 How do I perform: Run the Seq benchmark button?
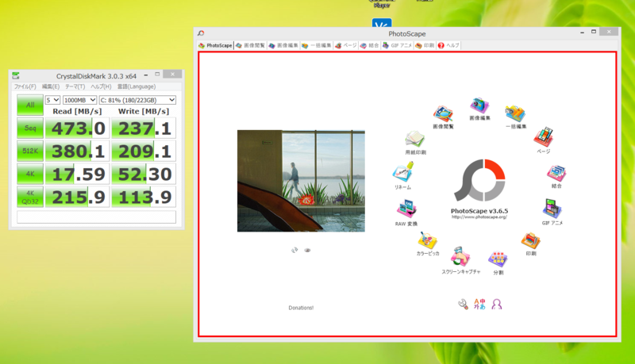click(x=30, y=128)
